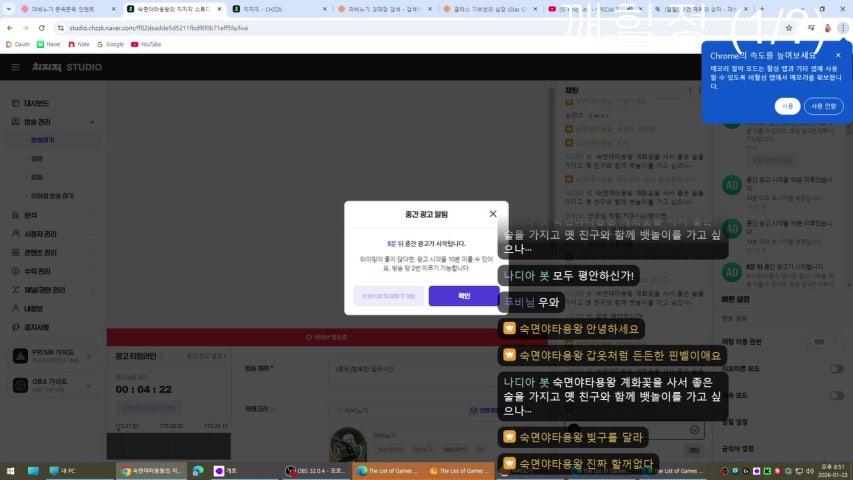Open the OBS 가이드 card
The height and width of the screenshot is (480, 853).
click(x=52, y=385)
